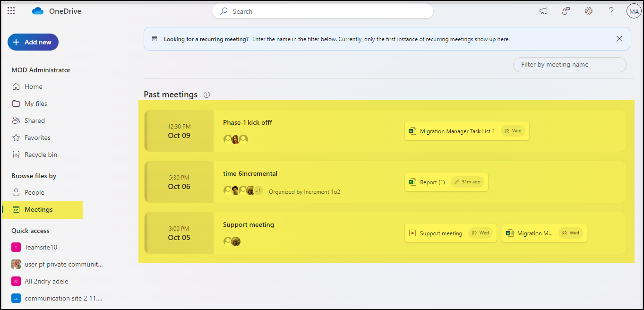Open Teamsite10 from Quick access

pos(41,247)
